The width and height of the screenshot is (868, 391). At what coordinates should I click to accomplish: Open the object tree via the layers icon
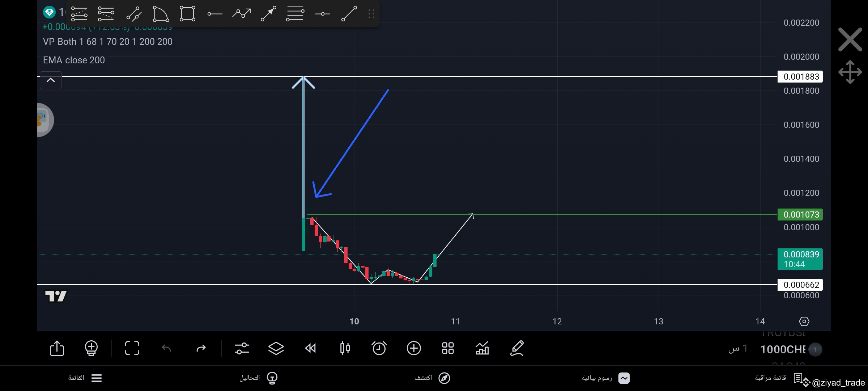pyautogui.click(x=276, y=348)
